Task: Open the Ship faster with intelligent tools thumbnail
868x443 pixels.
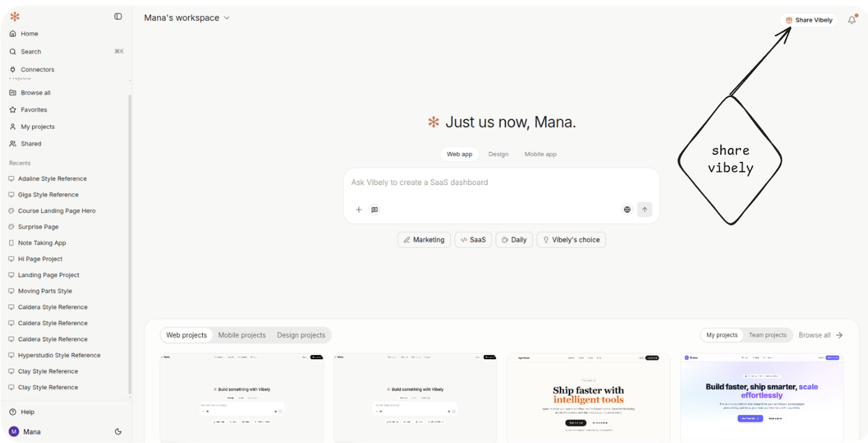Action: [588, 398]
